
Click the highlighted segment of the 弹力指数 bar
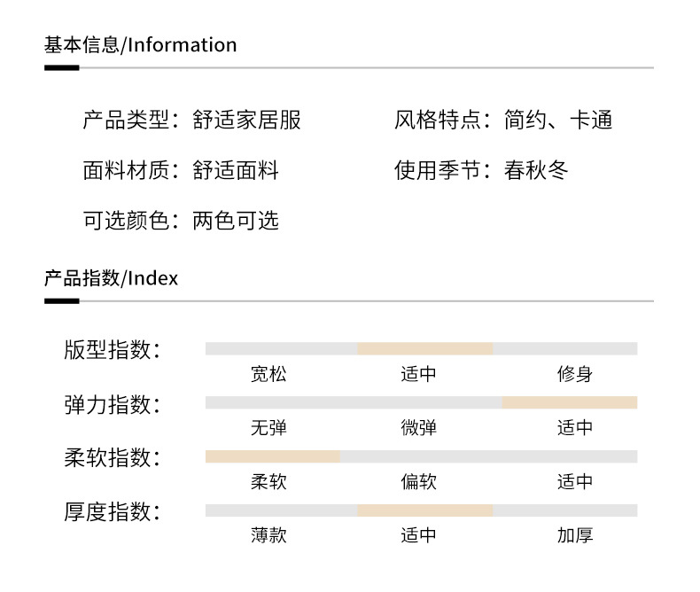tap(569, 402)
